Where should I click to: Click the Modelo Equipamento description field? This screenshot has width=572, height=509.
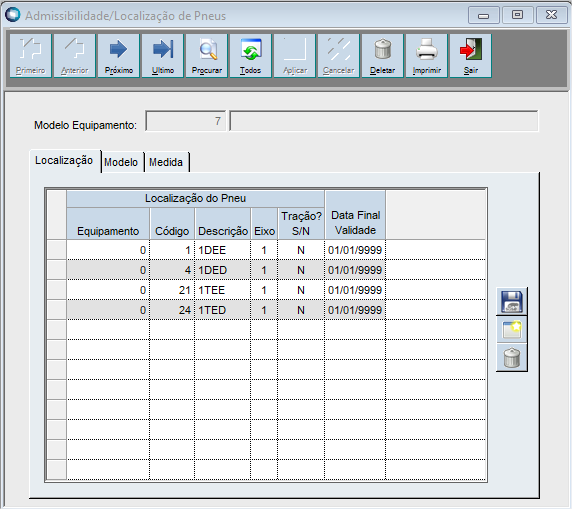[384, 121]
